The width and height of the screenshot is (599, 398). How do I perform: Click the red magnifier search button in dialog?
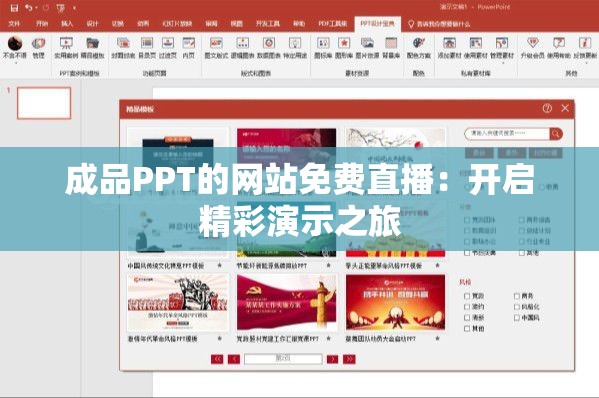click(556, 134)
